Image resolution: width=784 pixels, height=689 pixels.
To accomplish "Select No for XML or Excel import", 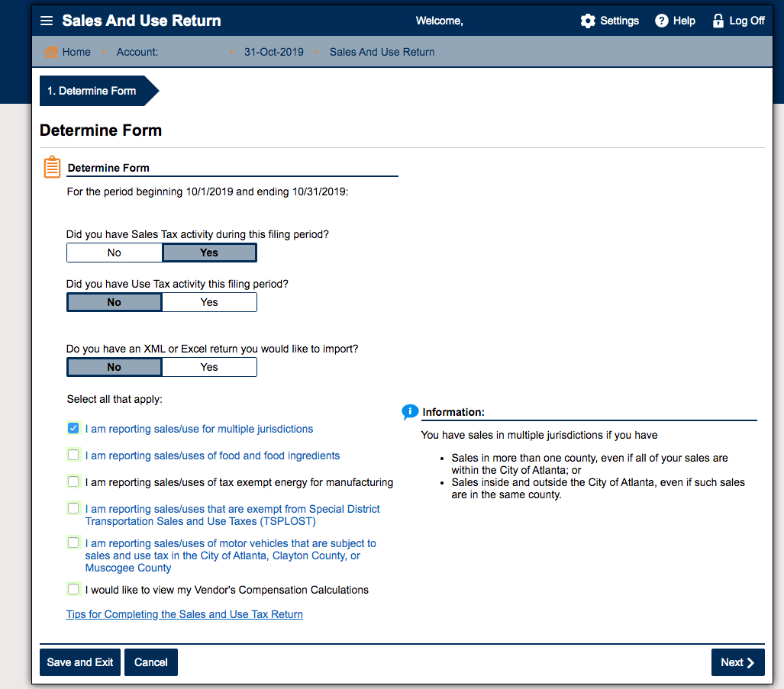I will point(114,367).
